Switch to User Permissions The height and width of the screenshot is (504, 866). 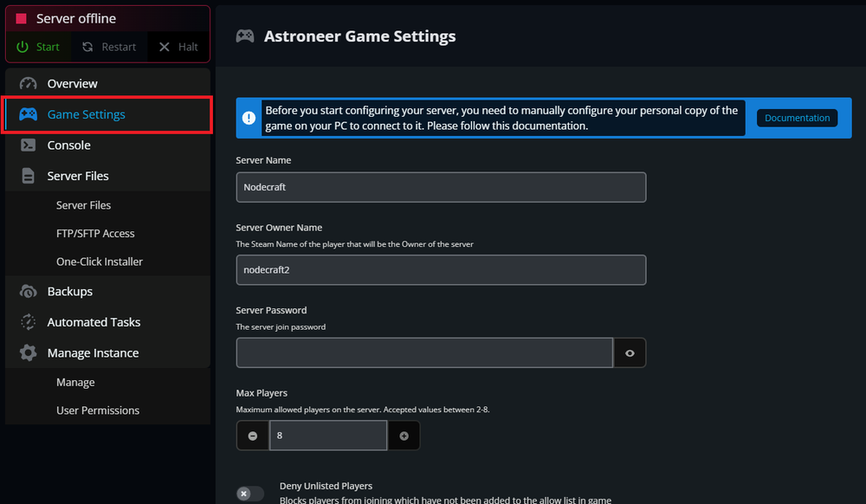pos(96,410)
